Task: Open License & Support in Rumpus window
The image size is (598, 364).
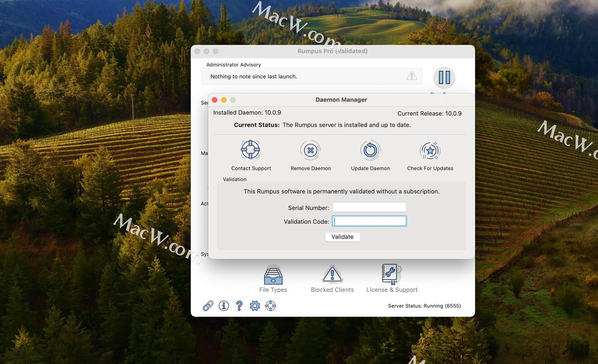Action: (x=392, y=278)
